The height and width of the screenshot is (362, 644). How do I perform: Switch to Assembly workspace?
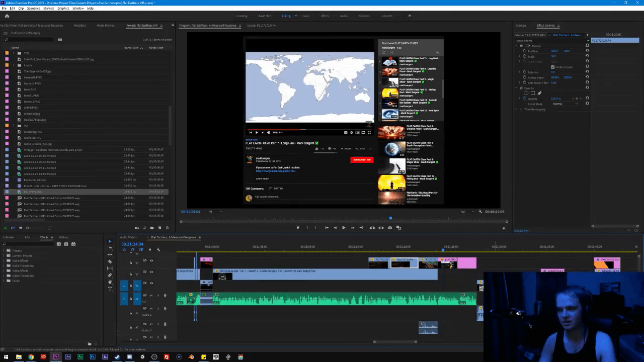coord(265,16)
